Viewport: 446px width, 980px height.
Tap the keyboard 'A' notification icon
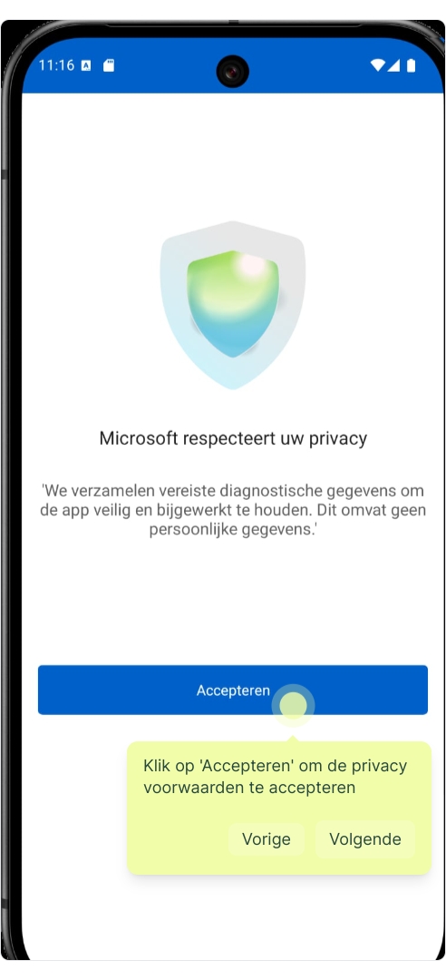point(86,65)
